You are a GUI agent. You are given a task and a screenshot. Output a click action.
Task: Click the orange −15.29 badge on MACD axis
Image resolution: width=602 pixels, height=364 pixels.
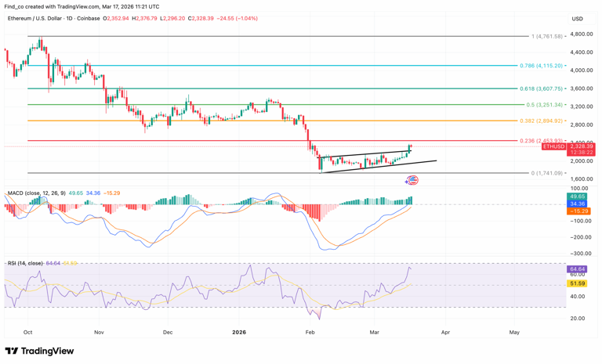pyautogui.click(x=578, y=211)
